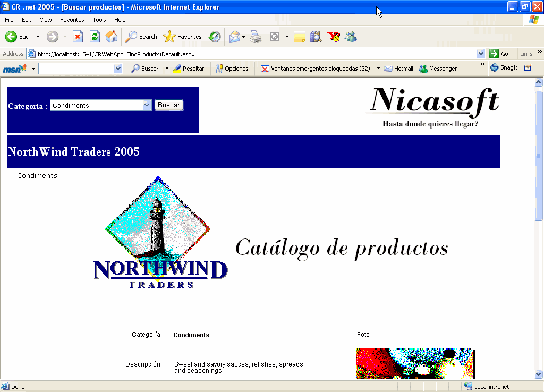Click the Northwind Traders lighthouse logo
The height and width of the screenshot is (392, 544).
[x=160, y=233]
